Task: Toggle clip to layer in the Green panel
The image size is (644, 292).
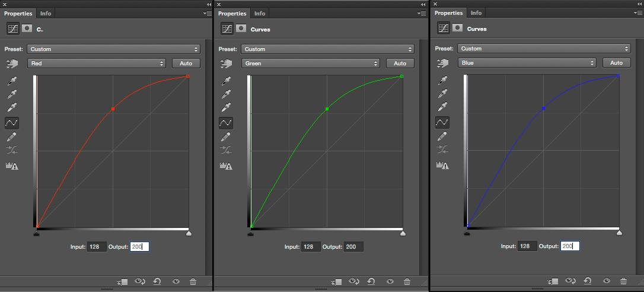Action: pos(336,282)
